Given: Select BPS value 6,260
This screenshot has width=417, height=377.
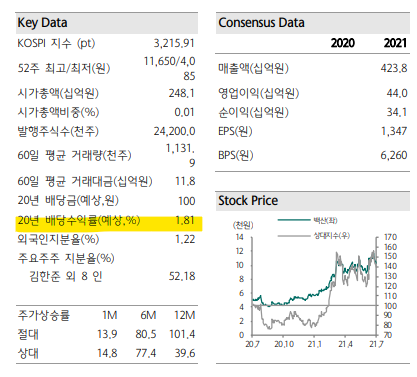Looking at the screenshot, I should click(x=394, y=155).
